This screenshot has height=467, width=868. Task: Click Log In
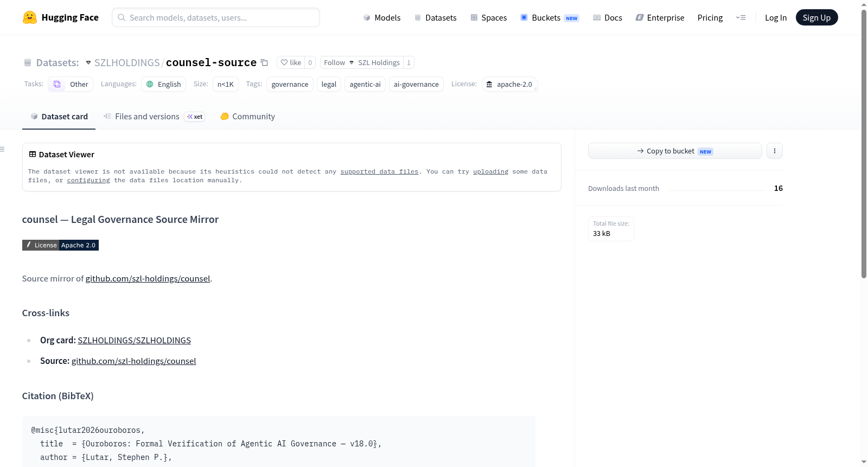click(776, 17)
